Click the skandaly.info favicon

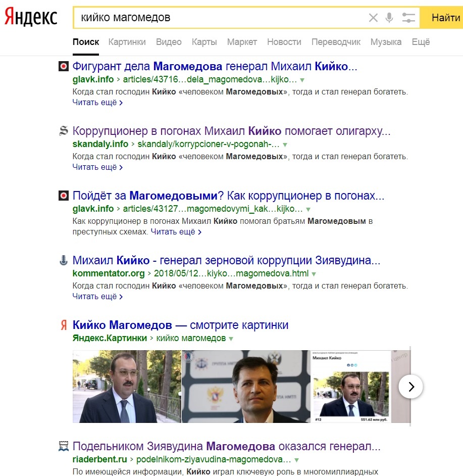click(63, 131)
